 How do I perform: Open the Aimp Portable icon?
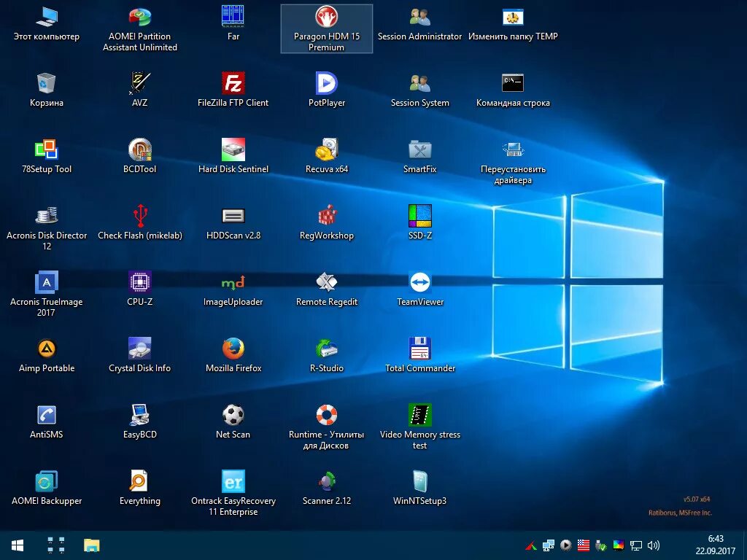47,355
